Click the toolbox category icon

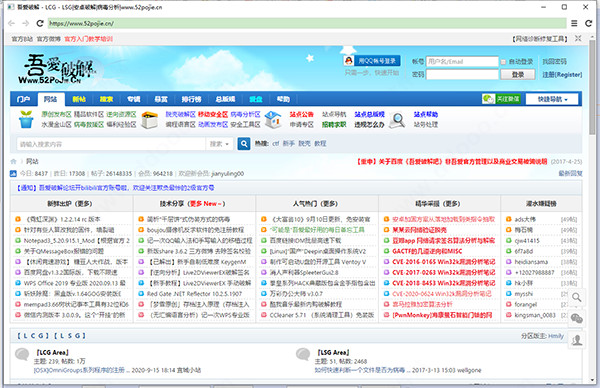(150, 120)
